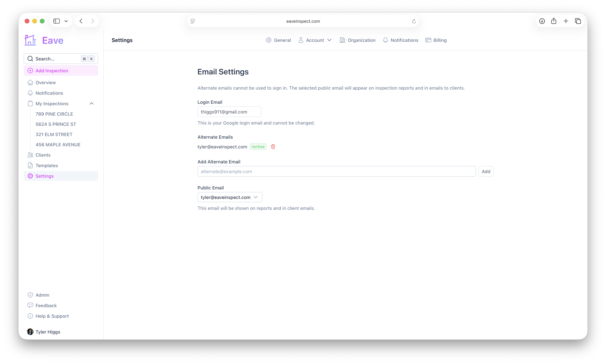Click the top Notifications bell icon

(x=385, y=40)
